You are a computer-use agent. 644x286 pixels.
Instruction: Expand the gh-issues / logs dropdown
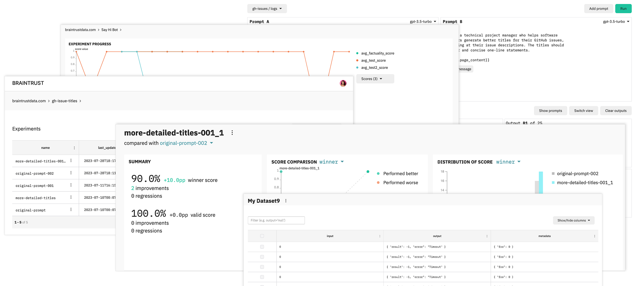(267, 8)
